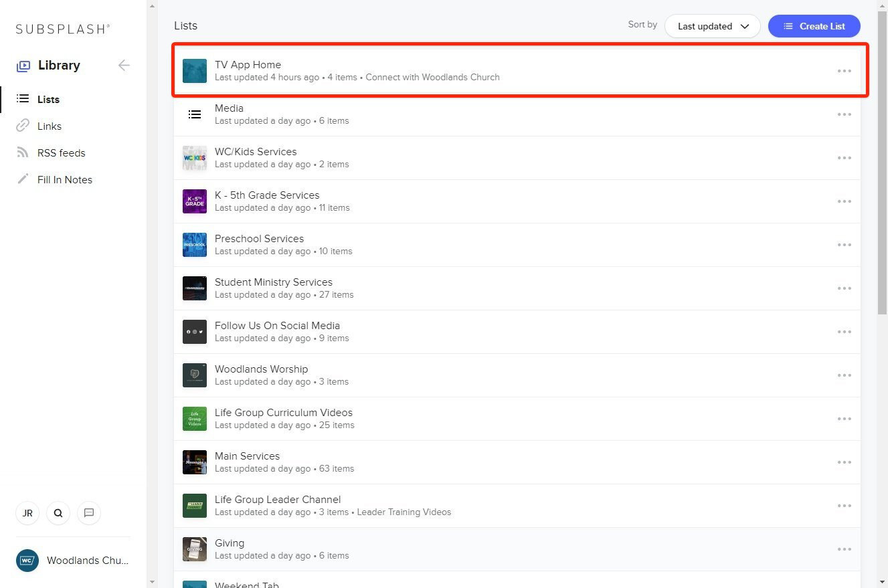Open more options for Giving list
The height and width of the screenshot is (588, 888).
(x=845, y=549)
